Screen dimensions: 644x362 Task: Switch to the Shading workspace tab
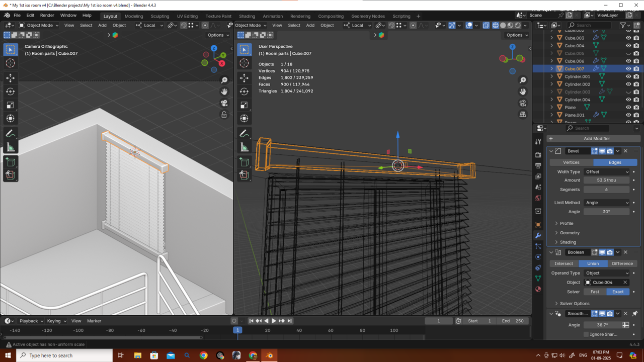click(x=247, y=16)
